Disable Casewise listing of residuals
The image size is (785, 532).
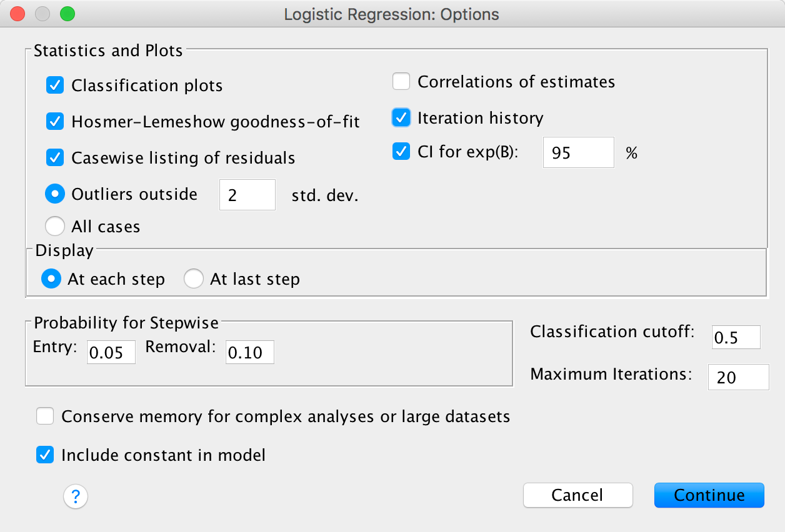(56, 158)
